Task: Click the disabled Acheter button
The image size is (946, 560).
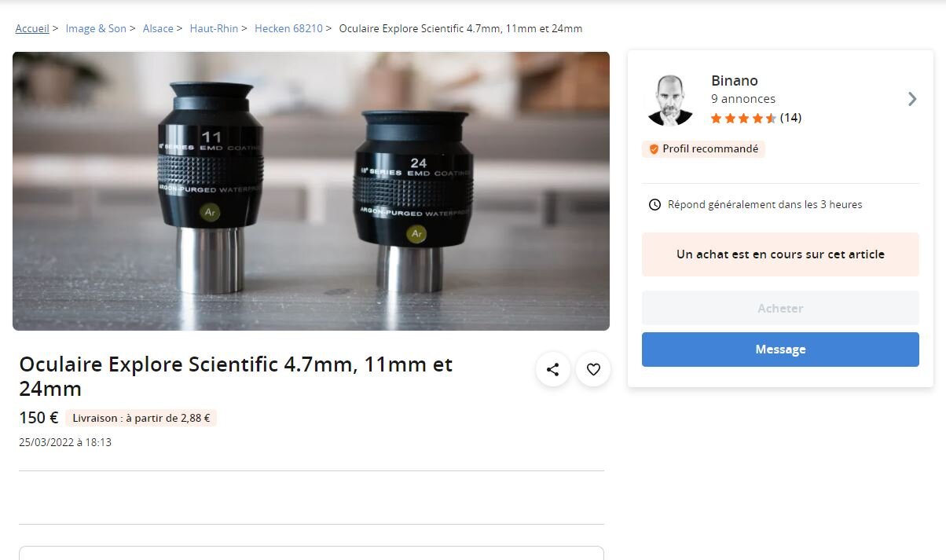Action: pos(780,309)
